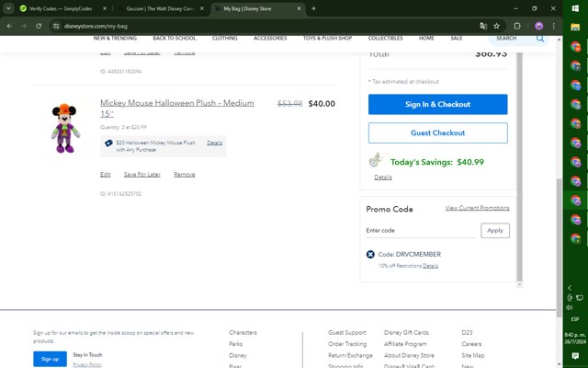Screen dimensions: 588x368
Task: Open the Mickey Mouse Halloween Plush thumbnail
Action: (65, 128)
